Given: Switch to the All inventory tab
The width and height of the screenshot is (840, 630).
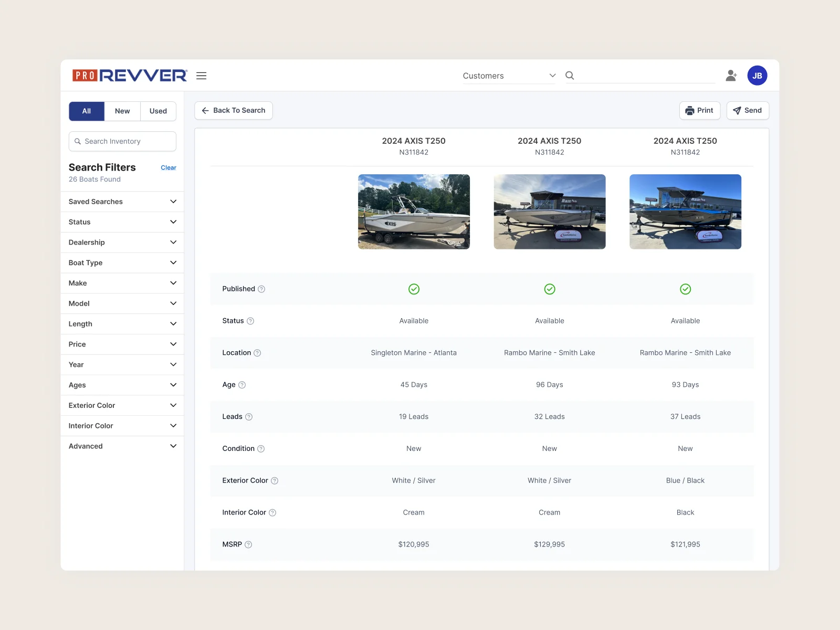Looking at the screenshot, I should (87, 111).
